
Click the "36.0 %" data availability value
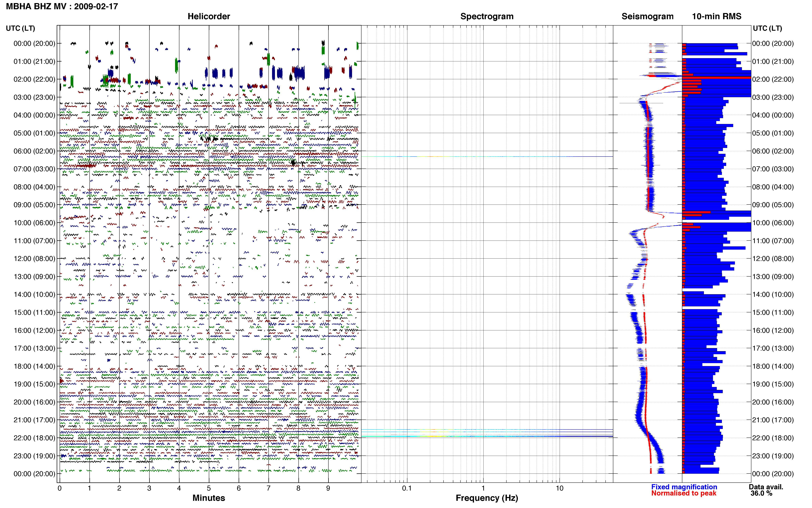pyautogui.click(x=762, y=493)
